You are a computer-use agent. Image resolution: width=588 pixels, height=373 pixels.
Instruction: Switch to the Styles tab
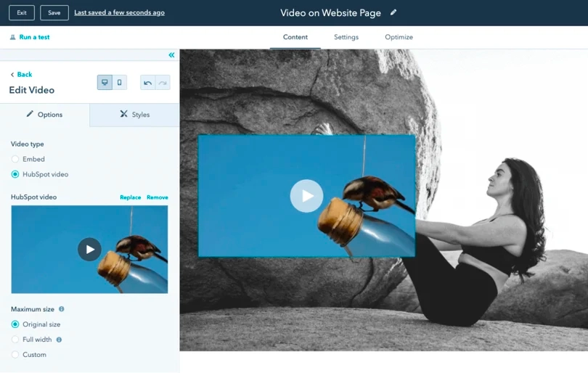(134, 115)
